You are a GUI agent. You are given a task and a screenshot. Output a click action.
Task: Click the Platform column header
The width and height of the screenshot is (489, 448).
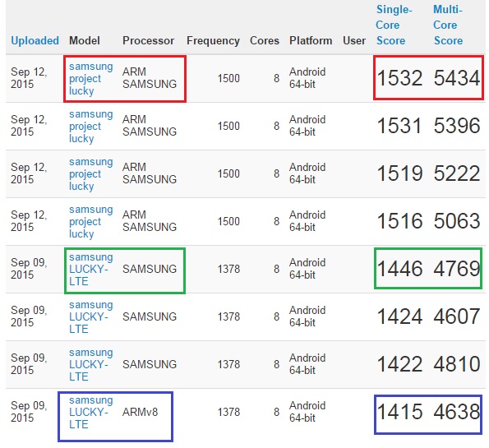click(x=311, y=40)
